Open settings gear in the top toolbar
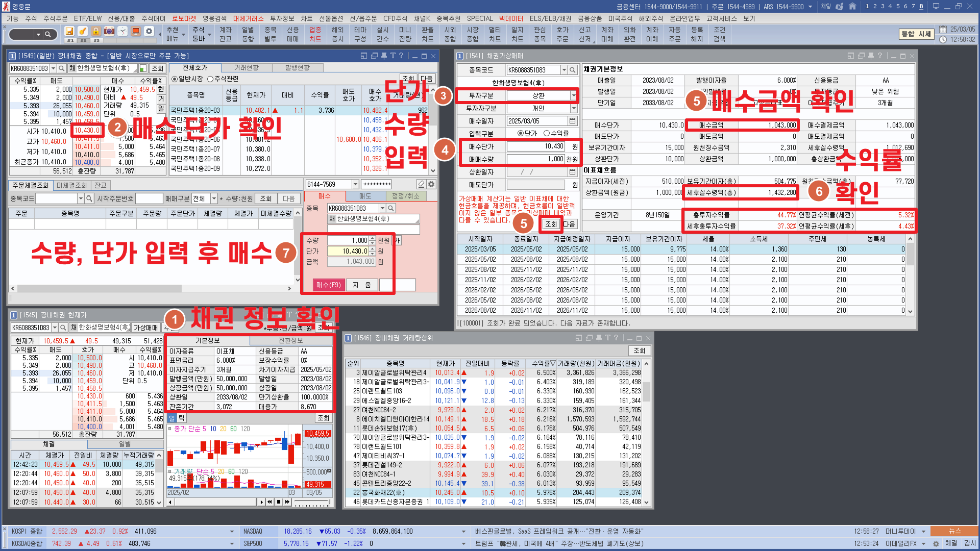980x551 pixels. click(x=149, y=31)
